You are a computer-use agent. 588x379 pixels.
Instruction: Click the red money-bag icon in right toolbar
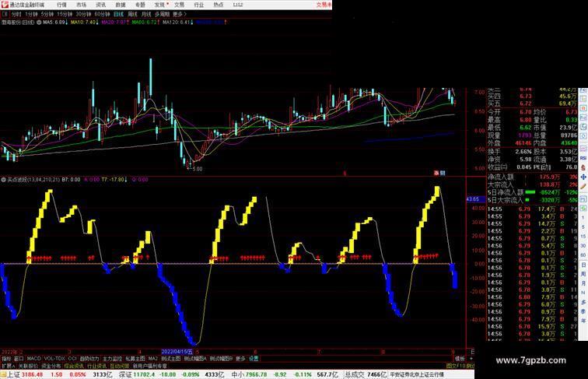point(583,167)
